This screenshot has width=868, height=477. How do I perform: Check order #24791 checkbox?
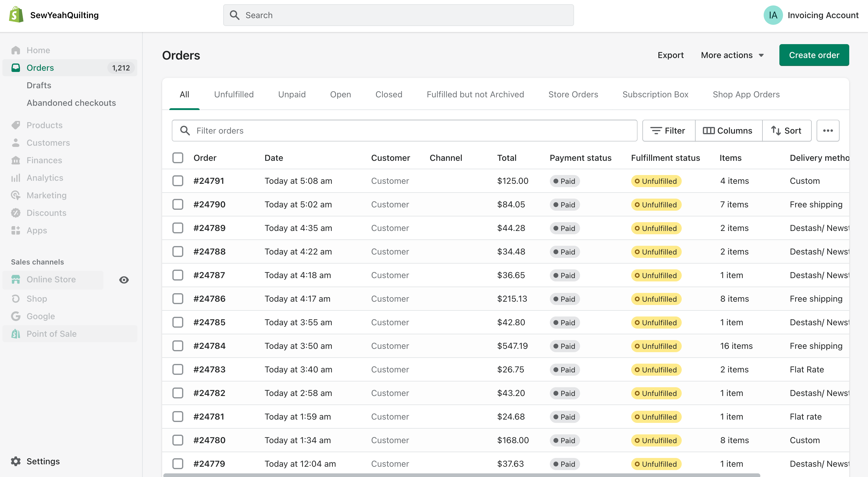(x=178, y=180)
